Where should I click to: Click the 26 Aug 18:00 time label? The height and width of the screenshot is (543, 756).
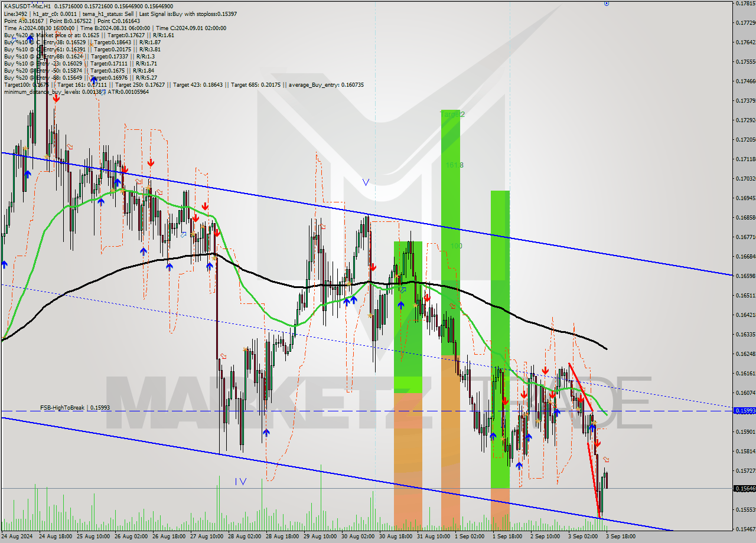point(168,537)
